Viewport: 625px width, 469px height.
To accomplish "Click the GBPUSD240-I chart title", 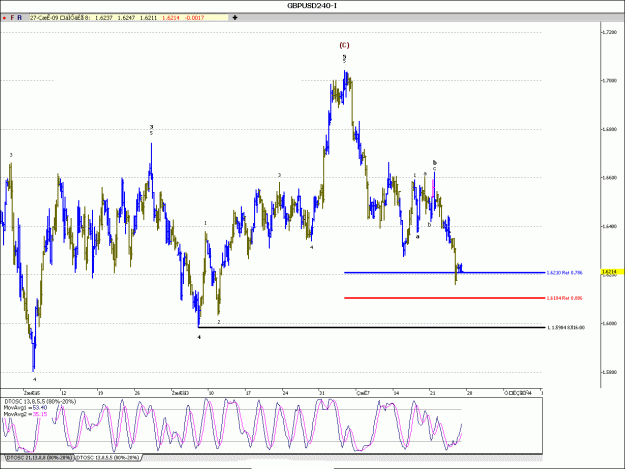I will [312, 6].
